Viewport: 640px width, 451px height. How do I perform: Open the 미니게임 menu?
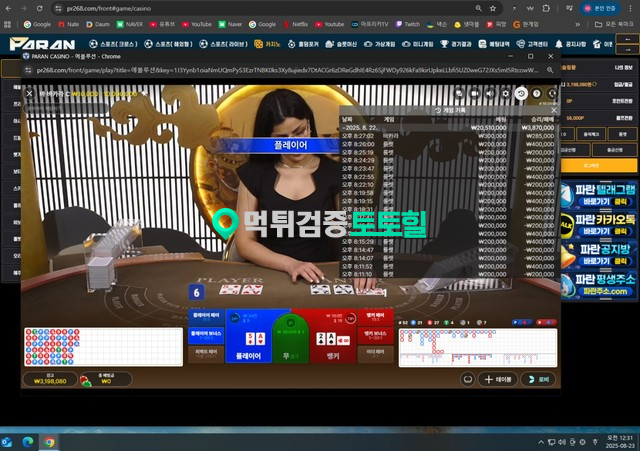tap(417, 44)
